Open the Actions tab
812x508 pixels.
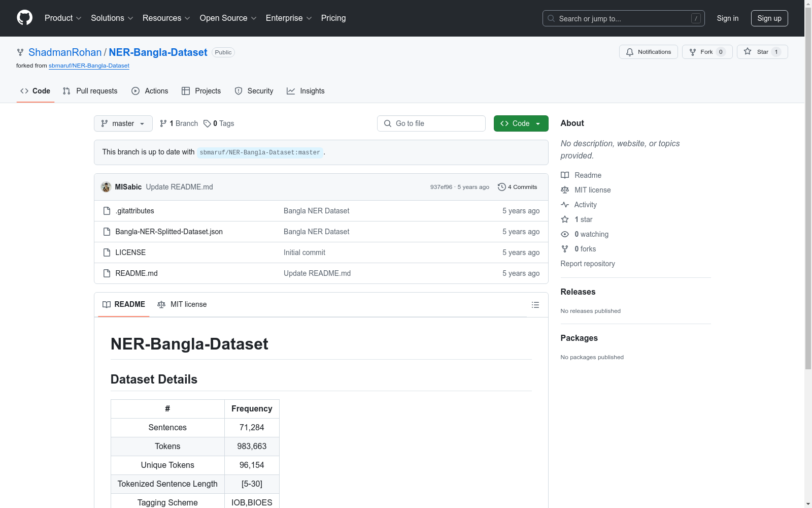pyautogui.click(x=150, y=91)
